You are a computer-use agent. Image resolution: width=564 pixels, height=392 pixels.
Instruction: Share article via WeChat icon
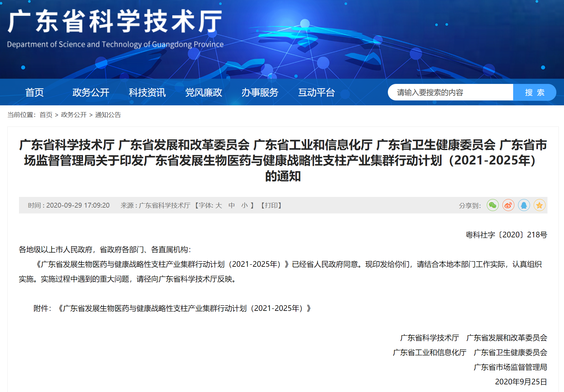point(493,205)
